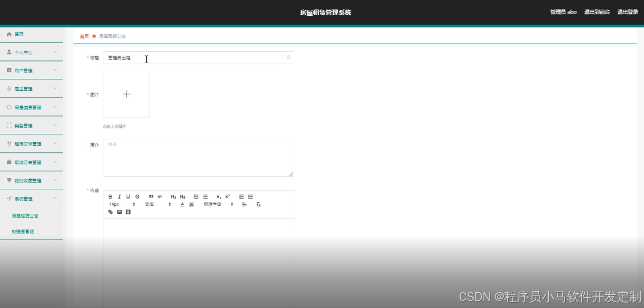Expand the 个人中心 sidebar menu
The image size is (644, 308).
32,52
